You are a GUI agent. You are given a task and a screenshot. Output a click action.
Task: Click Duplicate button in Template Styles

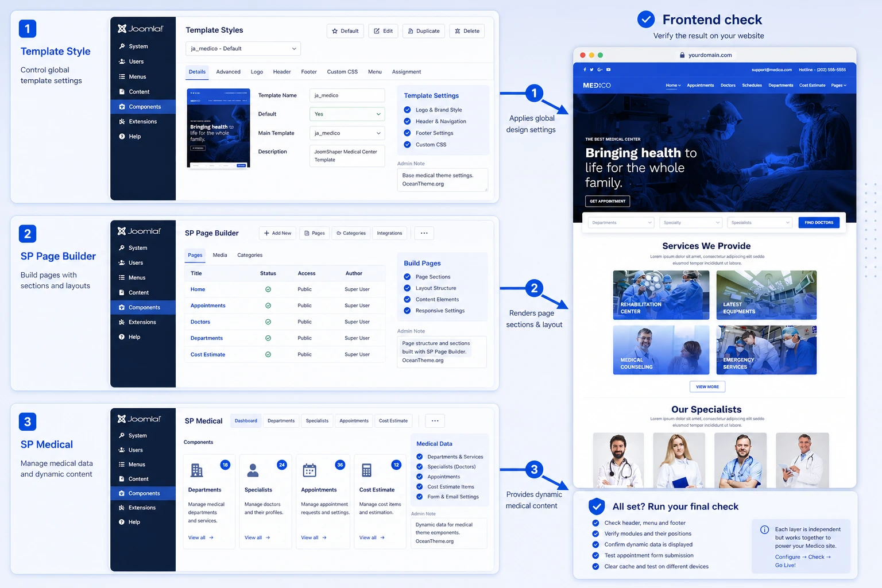coord(424,31)
